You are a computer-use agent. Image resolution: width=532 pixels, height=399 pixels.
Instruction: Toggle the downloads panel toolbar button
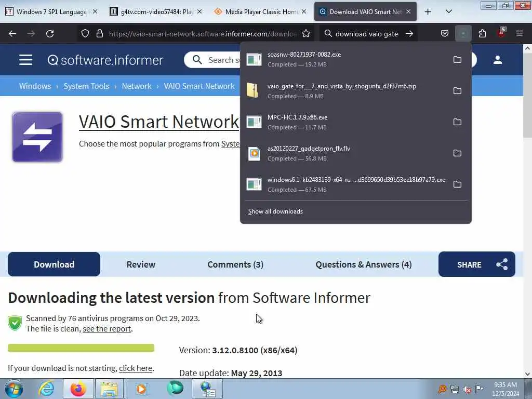(x=463, y=34)
